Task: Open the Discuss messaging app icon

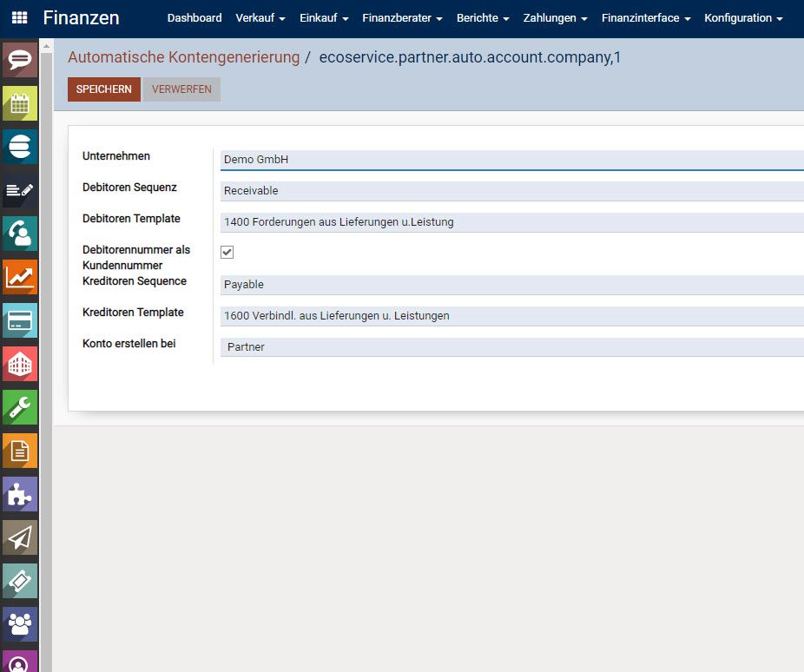Action: pyautogui.click(x=19, y=61)
